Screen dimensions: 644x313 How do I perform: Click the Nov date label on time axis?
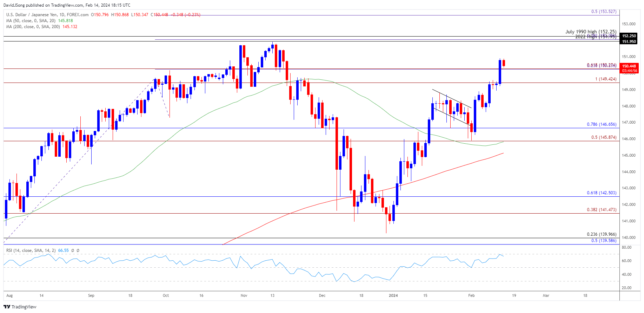244,295
